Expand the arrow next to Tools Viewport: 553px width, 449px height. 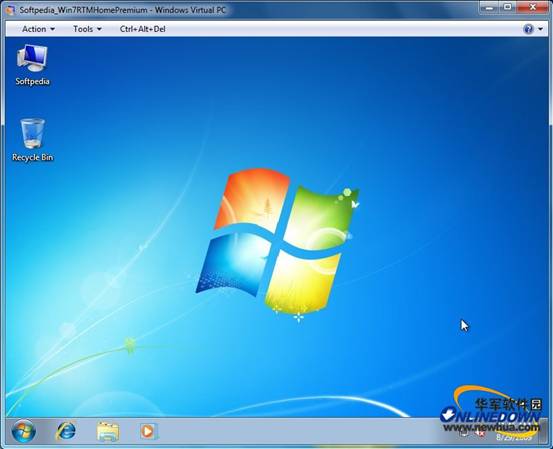click(99, 29)
